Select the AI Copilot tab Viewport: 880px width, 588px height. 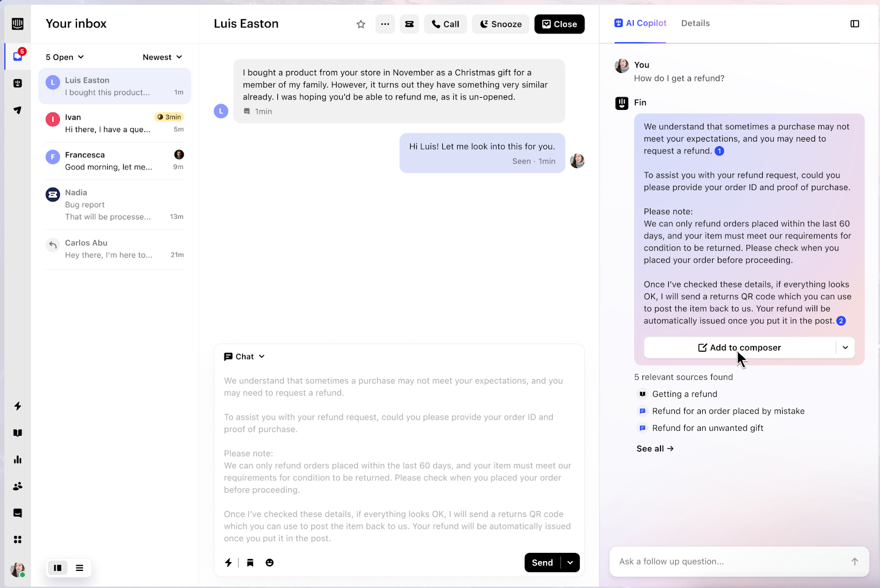640,23
